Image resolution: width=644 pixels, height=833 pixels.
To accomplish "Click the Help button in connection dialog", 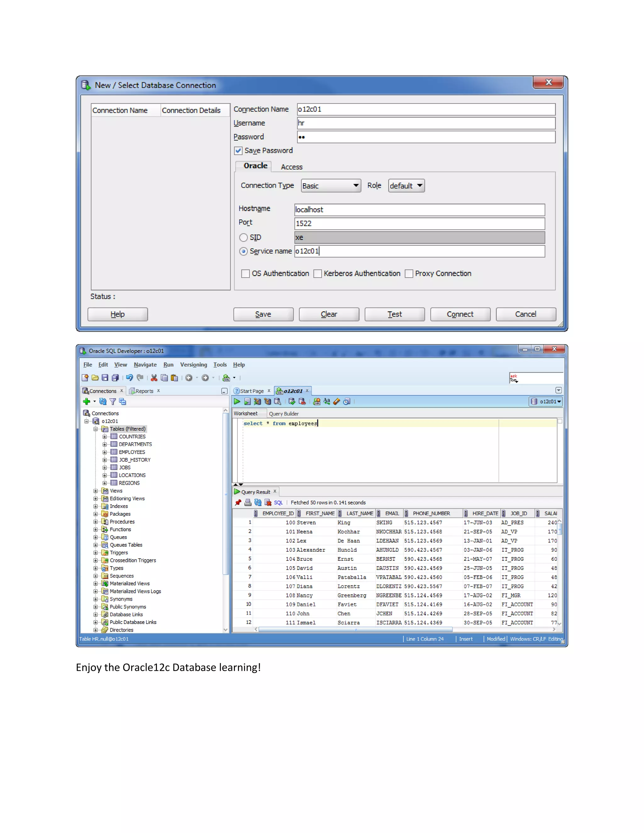I will [x=118, y=314].
